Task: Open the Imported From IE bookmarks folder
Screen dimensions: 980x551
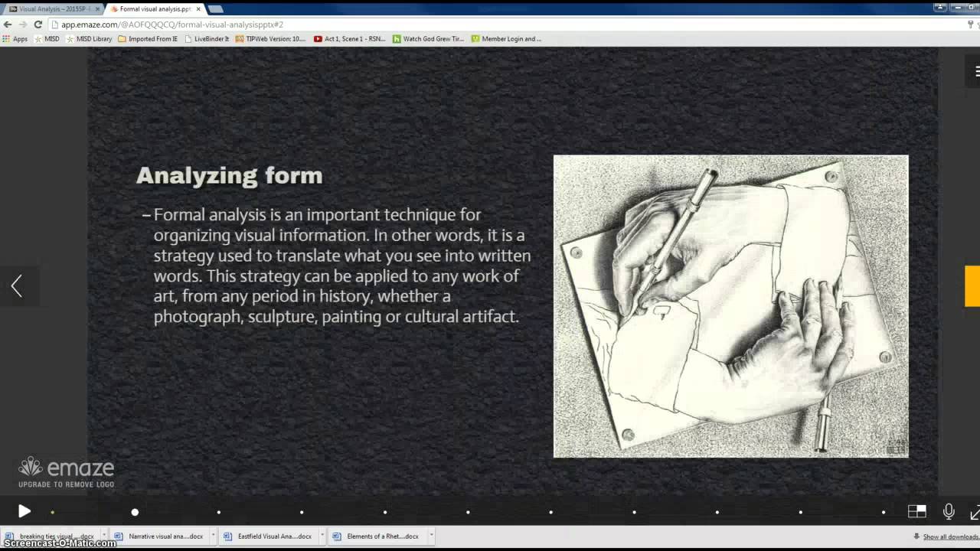Action: (148, 39)
